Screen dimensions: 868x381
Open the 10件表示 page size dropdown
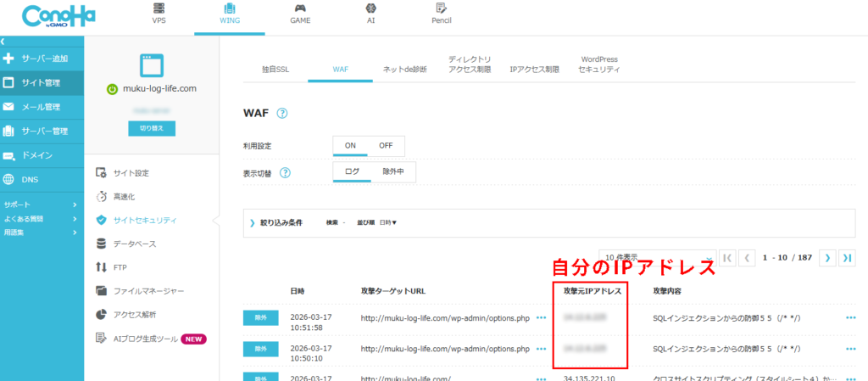coord(656,257)
